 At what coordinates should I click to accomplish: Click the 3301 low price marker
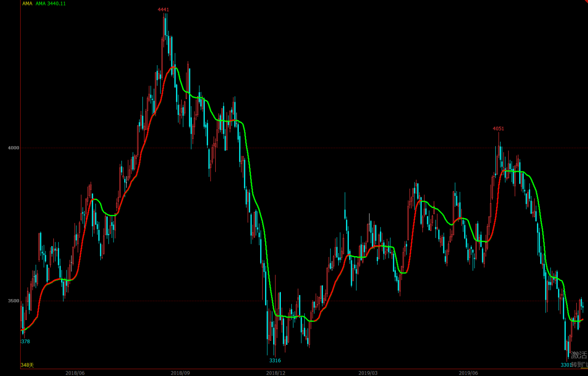(x=566, y=365)
